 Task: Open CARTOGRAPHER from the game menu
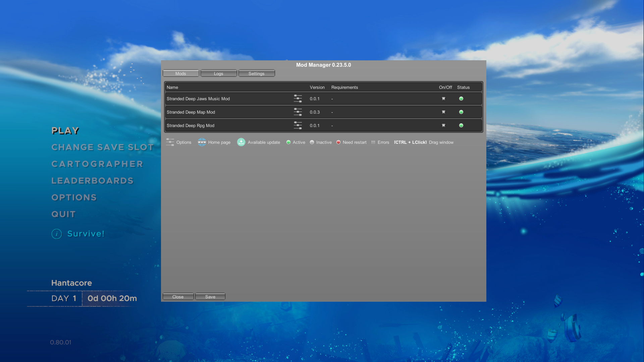(x=97, y=164)
